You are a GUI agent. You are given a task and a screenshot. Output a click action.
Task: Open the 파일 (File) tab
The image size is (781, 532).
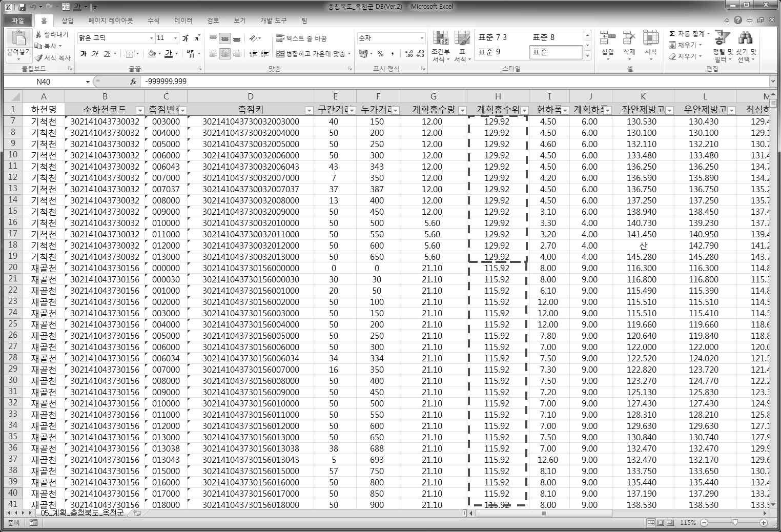tap(18, 21)
